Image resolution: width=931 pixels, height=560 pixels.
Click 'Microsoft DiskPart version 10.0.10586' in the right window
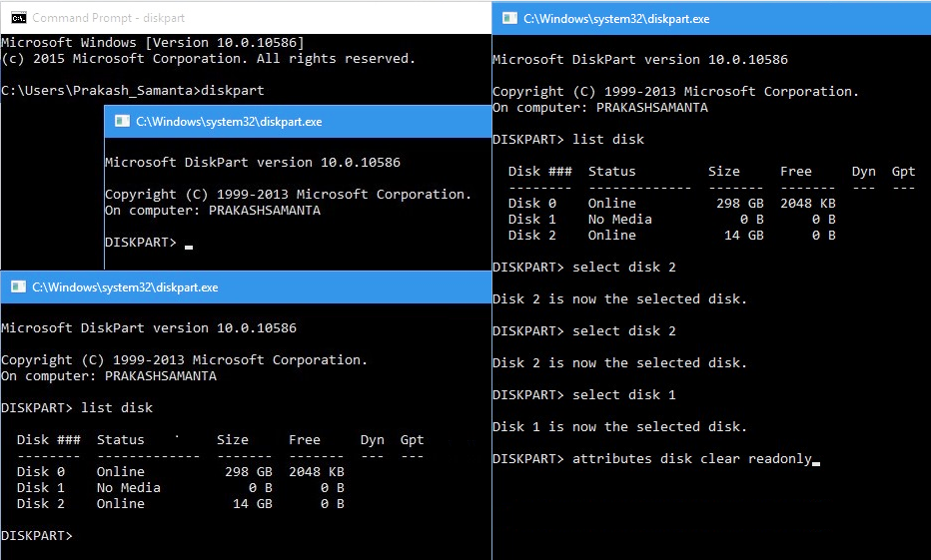(640, 59)
